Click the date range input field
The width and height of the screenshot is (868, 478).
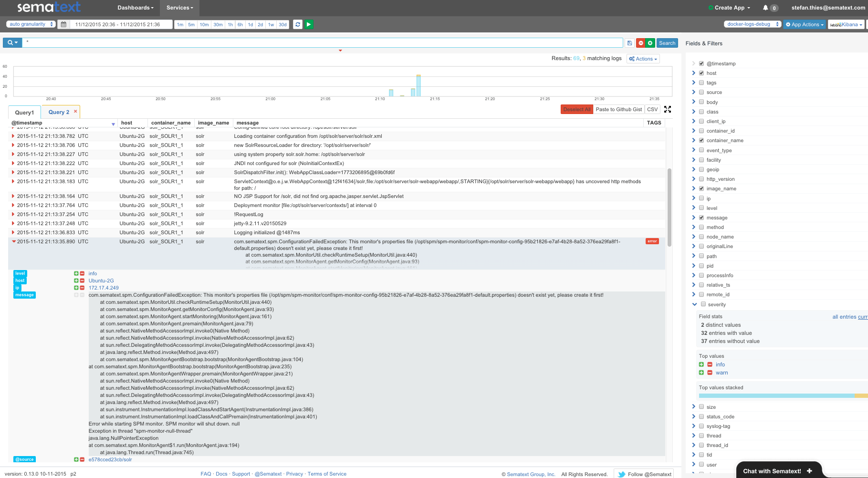[x=121, y=24]
